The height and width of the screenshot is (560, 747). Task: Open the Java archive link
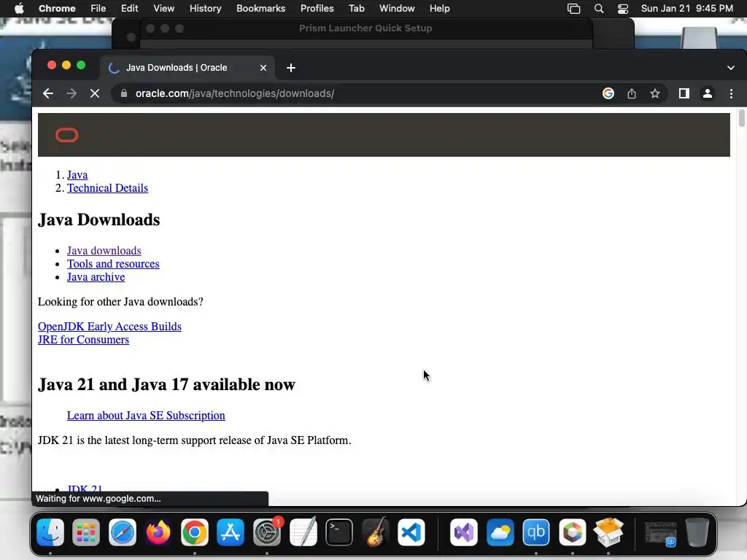(96, 277)
